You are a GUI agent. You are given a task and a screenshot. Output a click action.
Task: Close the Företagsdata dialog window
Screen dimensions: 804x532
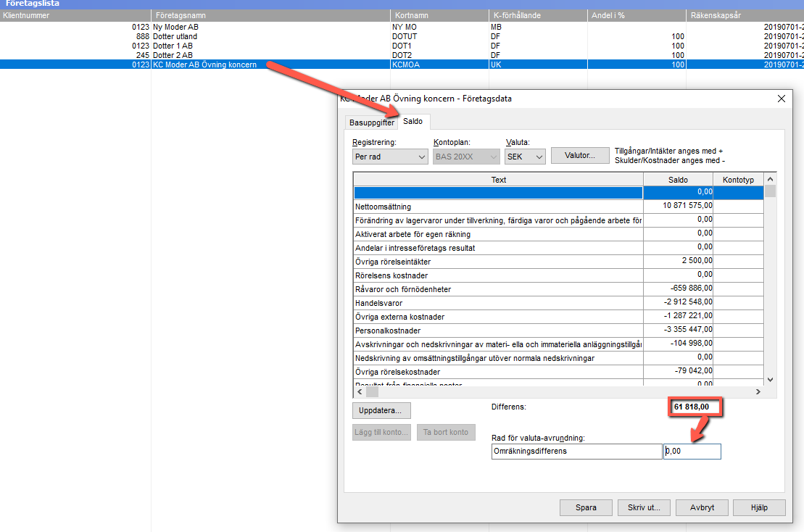(781, 99)
